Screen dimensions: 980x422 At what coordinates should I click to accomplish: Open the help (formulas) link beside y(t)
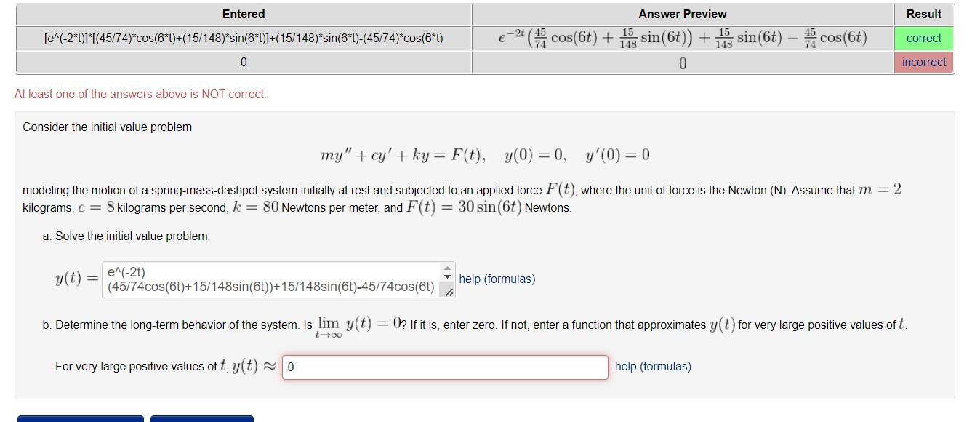tap(496, 279)
